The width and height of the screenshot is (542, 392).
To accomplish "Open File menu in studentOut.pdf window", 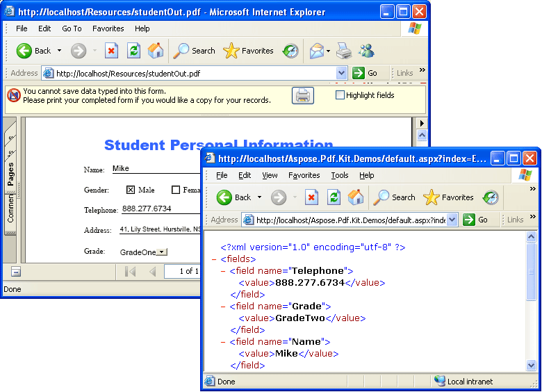I will coord(22,28).
